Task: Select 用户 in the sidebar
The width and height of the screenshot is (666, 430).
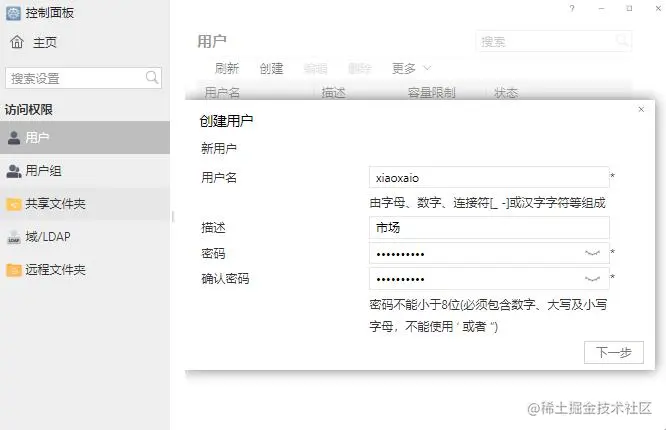Action: (85, 137)
